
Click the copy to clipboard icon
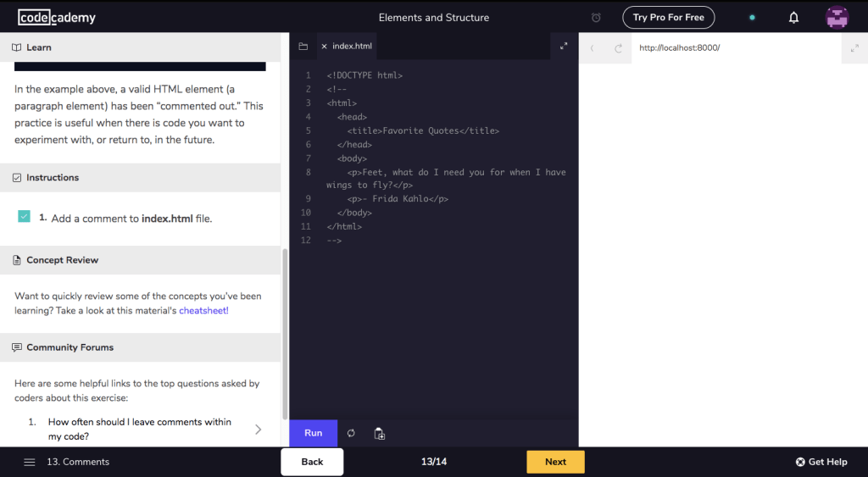[x=380, y=434]
